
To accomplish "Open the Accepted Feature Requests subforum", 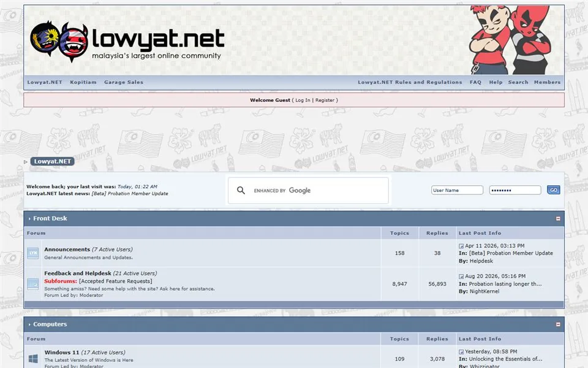I will point(116,282).
